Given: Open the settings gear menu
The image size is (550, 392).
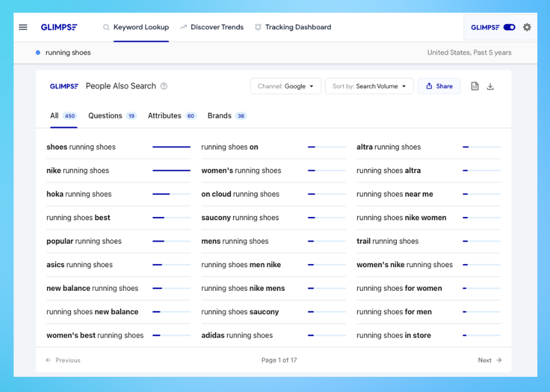Looking at the screenshot, I should (526, 27).
